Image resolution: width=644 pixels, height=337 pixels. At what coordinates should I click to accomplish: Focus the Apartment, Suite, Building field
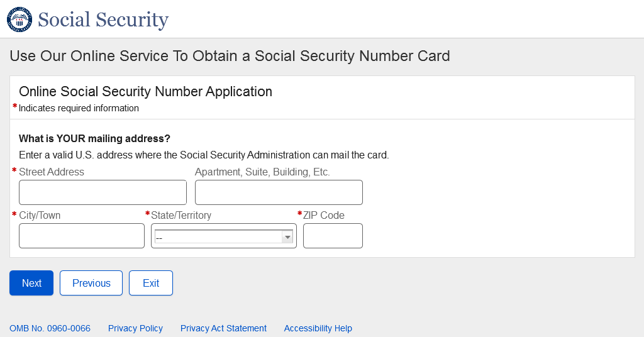[279, 192]
